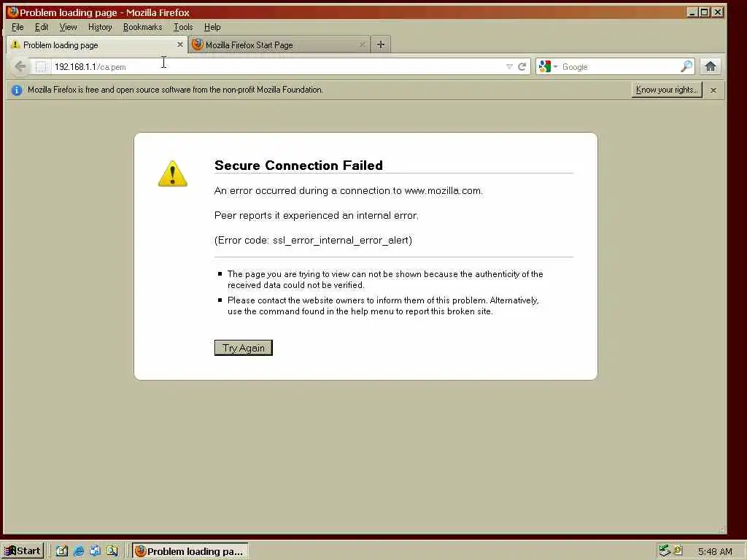Click Problem loading page taskbar button
The width and height of the screenshot is (747, 560).
point(190,551)
